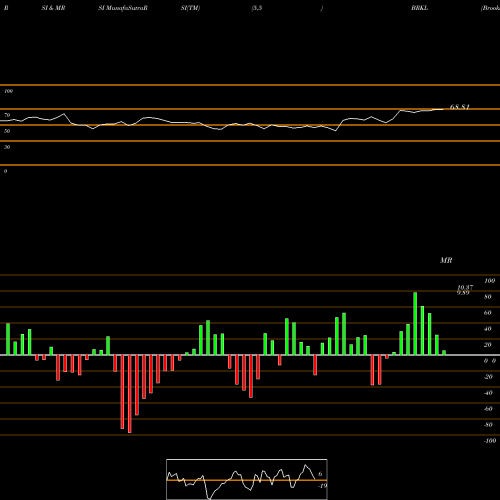Screen dimensions: 500x500
Task: Click the end of the white RSI line
Action: (x=443, y=109)
